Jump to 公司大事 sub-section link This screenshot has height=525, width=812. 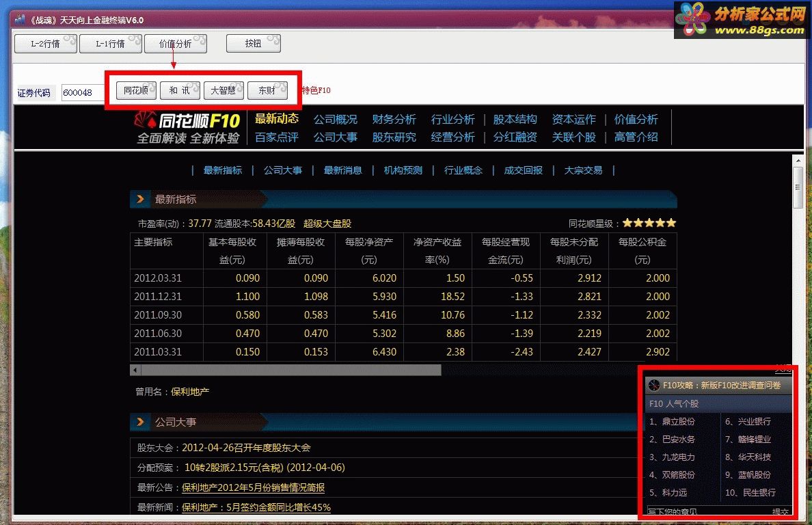283,170
